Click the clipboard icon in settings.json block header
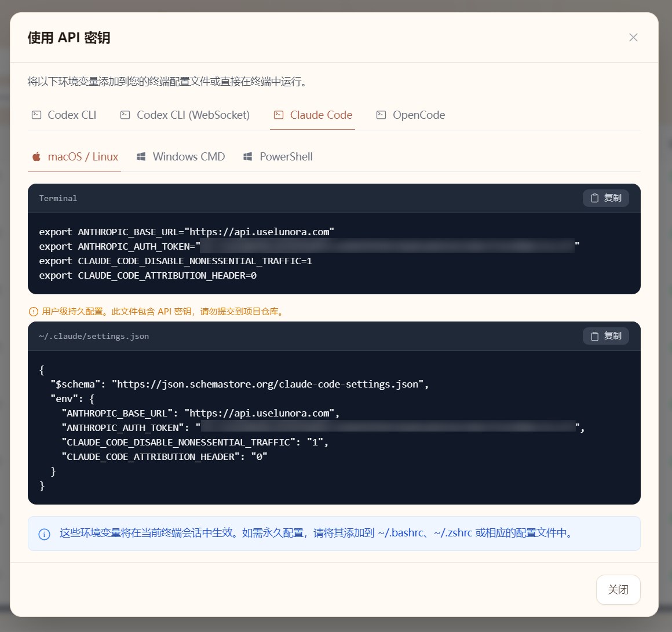The image size is (672, 632). [x=595, y=336]
